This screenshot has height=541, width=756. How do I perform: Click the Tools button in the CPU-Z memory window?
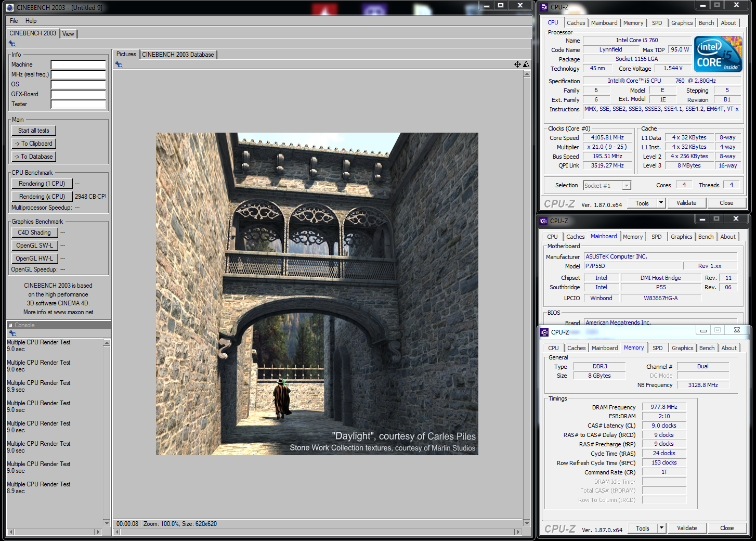coord(643,528)
